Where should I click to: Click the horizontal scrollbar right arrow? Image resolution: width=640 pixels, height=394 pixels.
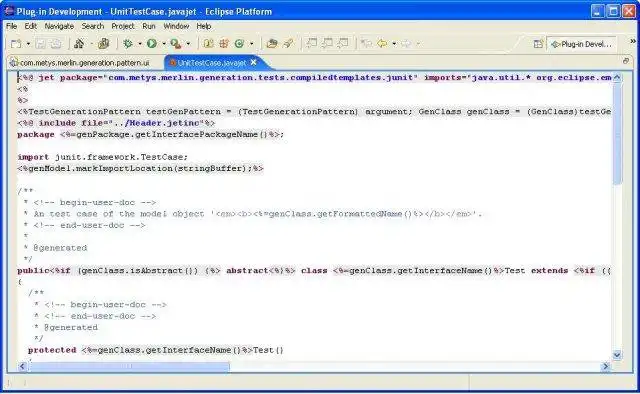(x=606, y=367)
